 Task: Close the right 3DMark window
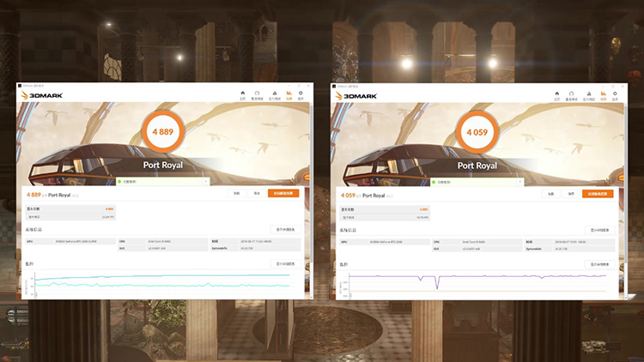[x=623, y=86]
